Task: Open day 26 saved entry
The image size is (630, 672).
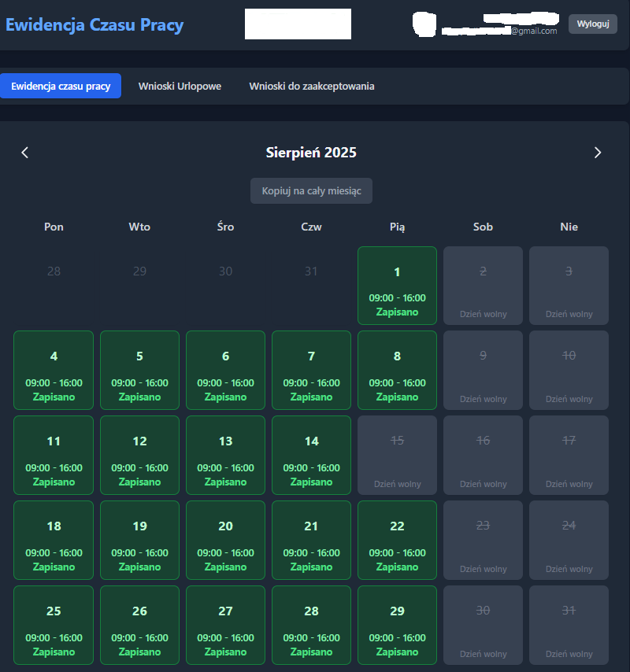Action: [140, 625]
